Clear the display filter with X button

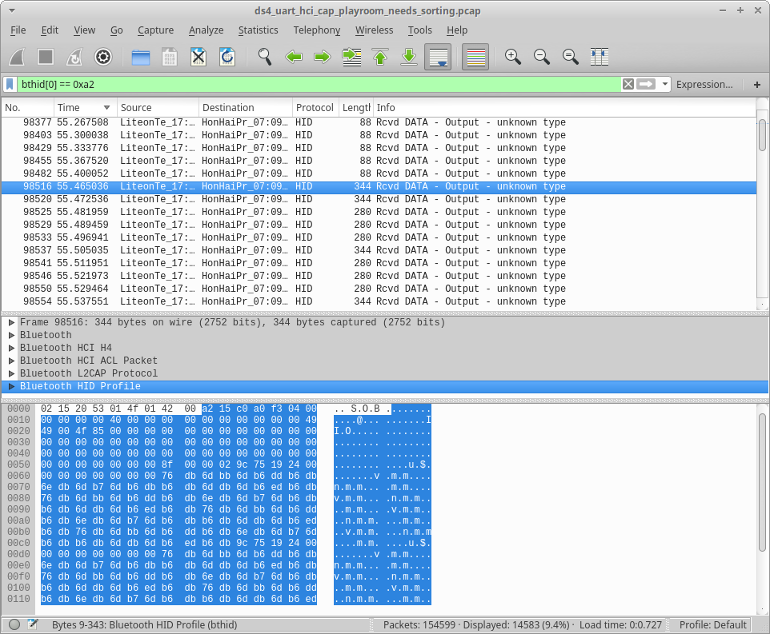[628, 85]
